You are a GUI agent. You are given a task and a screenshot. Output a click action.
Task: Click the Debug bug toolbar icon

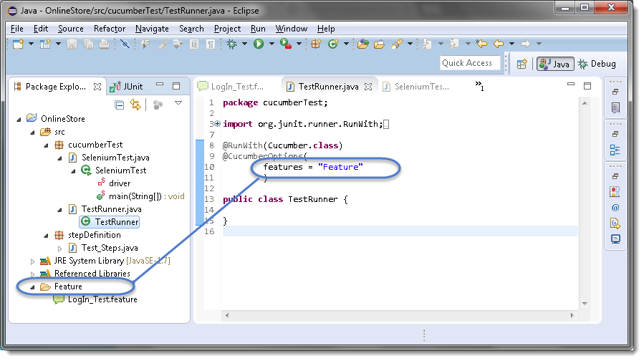pos(232,44)
